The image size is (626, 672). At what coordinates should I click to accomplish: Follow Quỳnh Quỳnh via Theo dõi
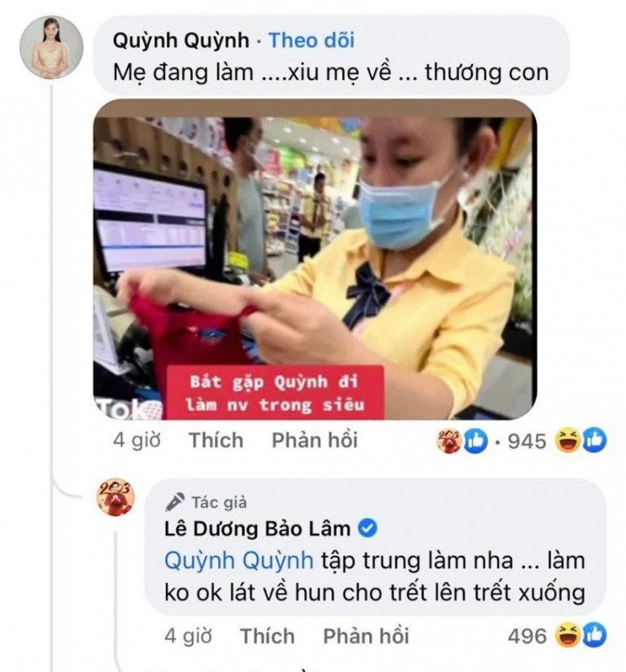click(x=311, y=41)
